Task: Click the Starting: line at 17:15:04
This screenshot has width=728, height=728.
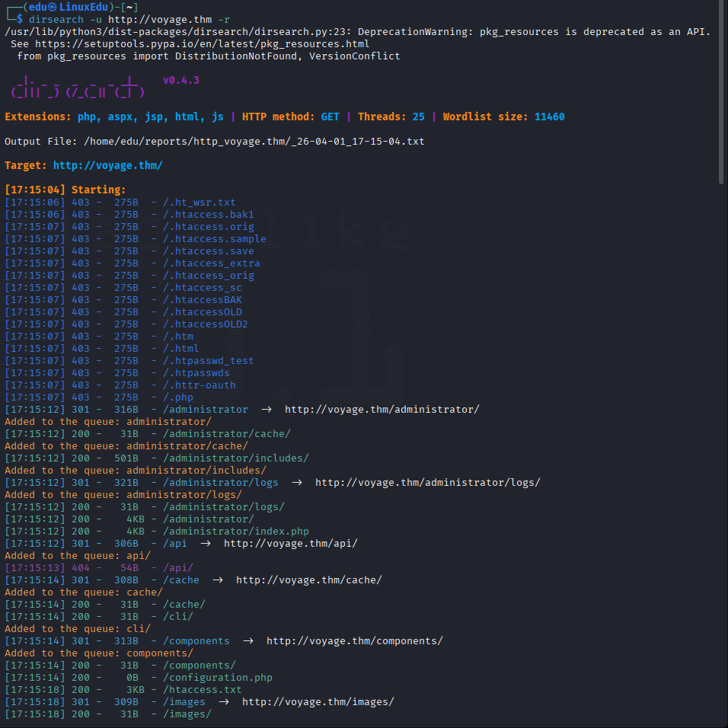Action: click(x=65, y=190)
